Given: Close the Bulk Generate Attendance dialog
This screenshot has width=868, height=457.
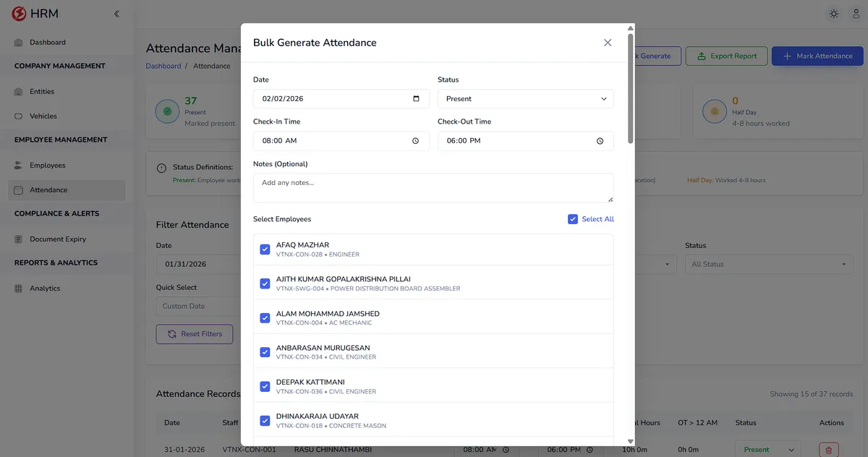Looking at the screenshot, I should coord(608,43).
